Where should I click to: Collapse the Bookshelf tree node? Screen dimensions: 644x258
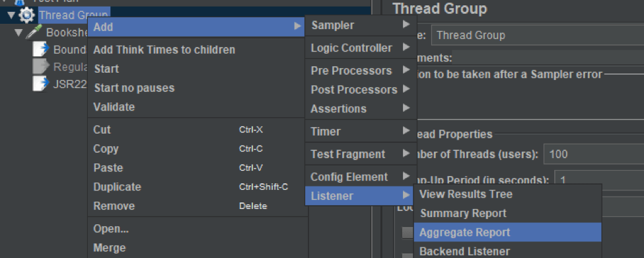(18, 32)
